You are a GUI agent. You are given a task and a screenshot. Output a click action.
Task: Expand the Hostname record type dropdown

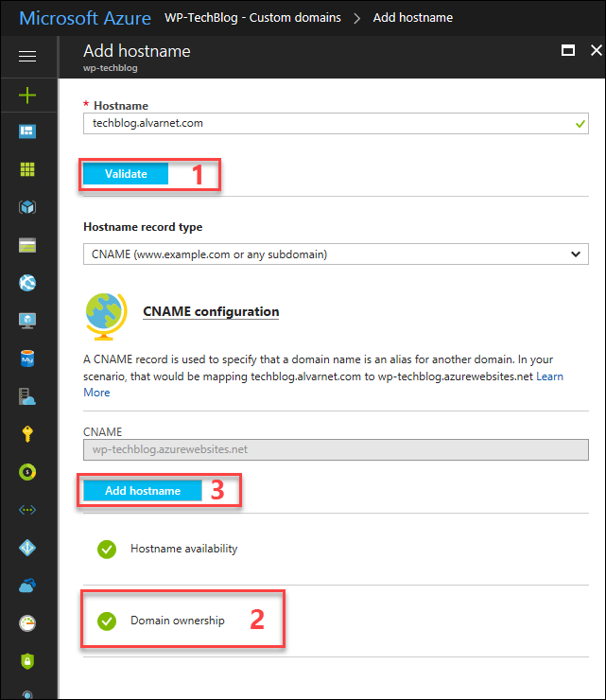[336, 254]
